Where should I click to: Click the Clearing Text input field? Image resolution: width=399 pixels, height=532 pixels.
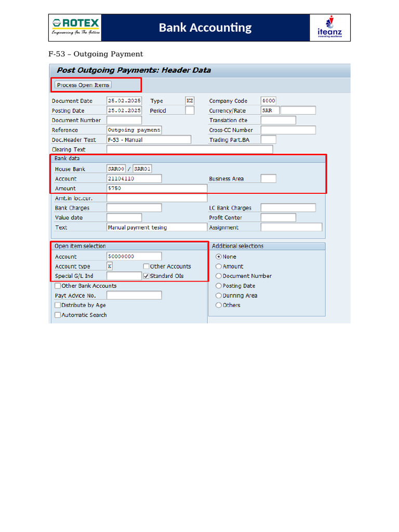pos(190,149)
